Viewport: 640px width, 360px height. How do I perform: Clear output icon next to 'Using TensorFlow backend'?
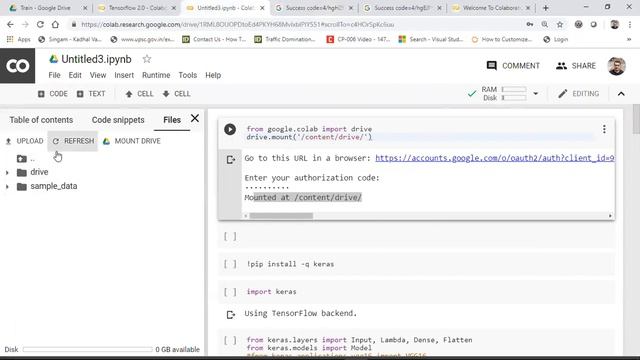pos(231,315)
